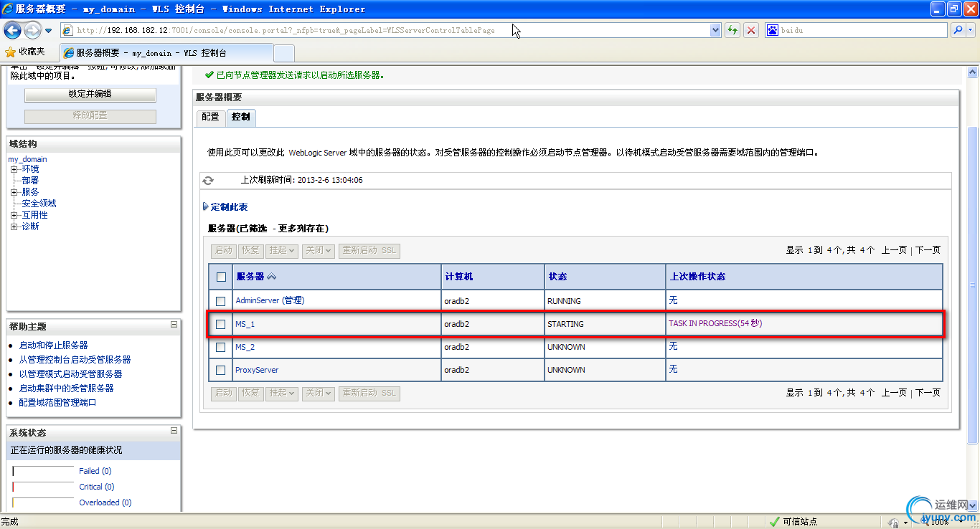Screen dimensions: 980x529
Task: Open help link 从管理控制台启动受管服务器
Action: click(75, 360)
